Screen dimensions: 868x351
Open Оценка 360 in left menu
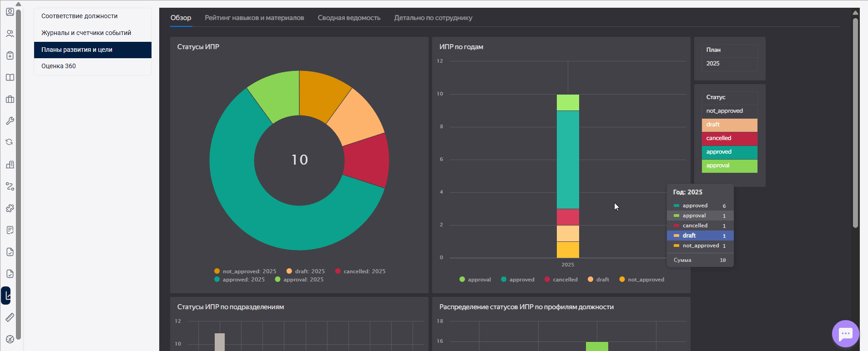(59, 66)
